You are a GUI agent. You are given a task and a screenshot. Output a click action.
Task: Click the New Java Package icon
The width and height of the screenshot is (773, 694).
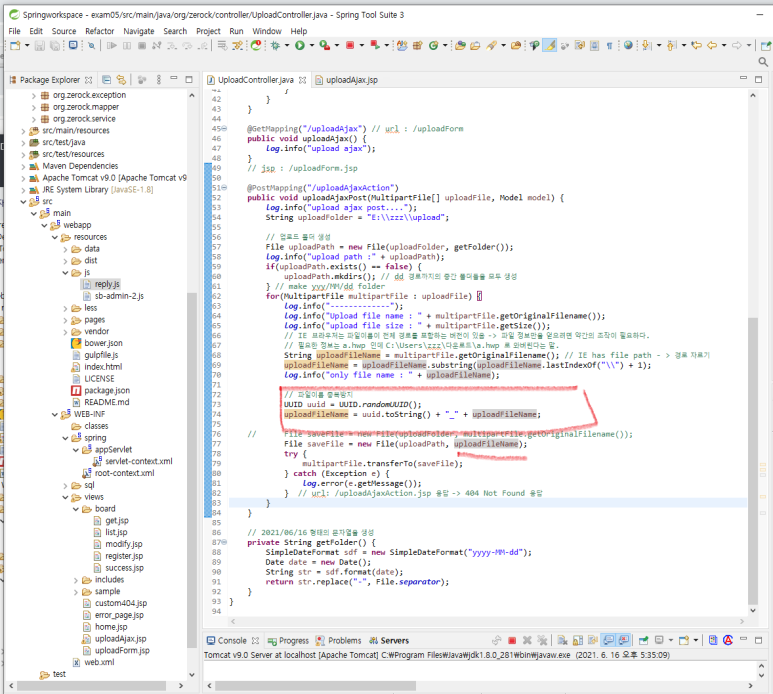418,45
